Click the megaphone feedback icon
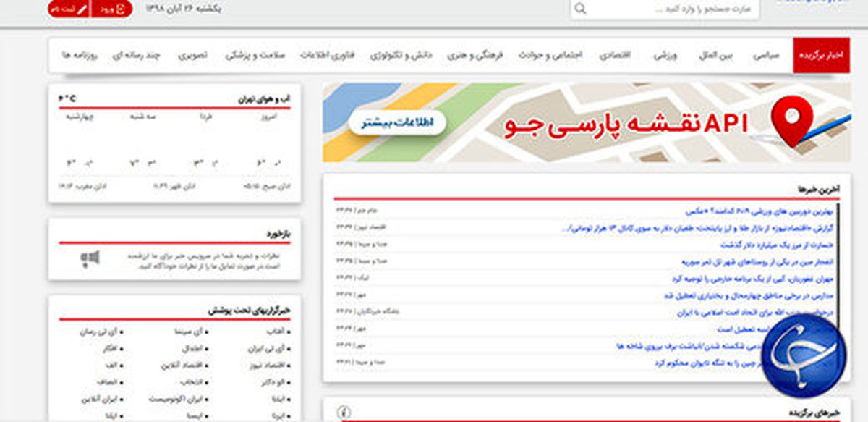868x422 pixels. pyautogui.click(x=90, y=258)
